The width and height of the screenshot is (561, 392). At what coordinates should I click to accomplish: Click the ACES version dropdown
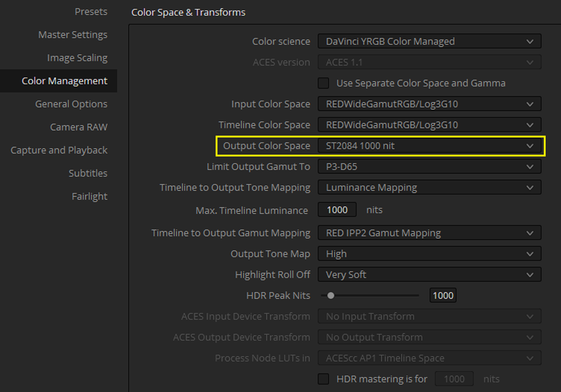point(430,62)
